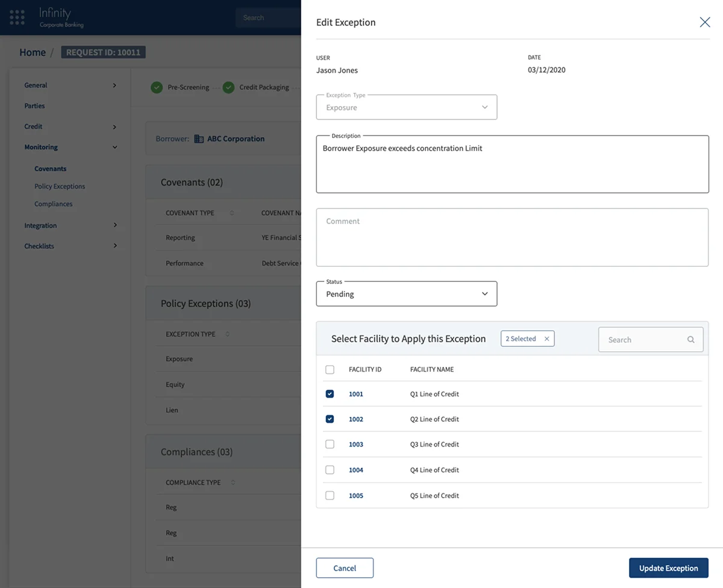Uncheck facility 1002 checkbox
The image size is (723, 588).
point(330,419)
